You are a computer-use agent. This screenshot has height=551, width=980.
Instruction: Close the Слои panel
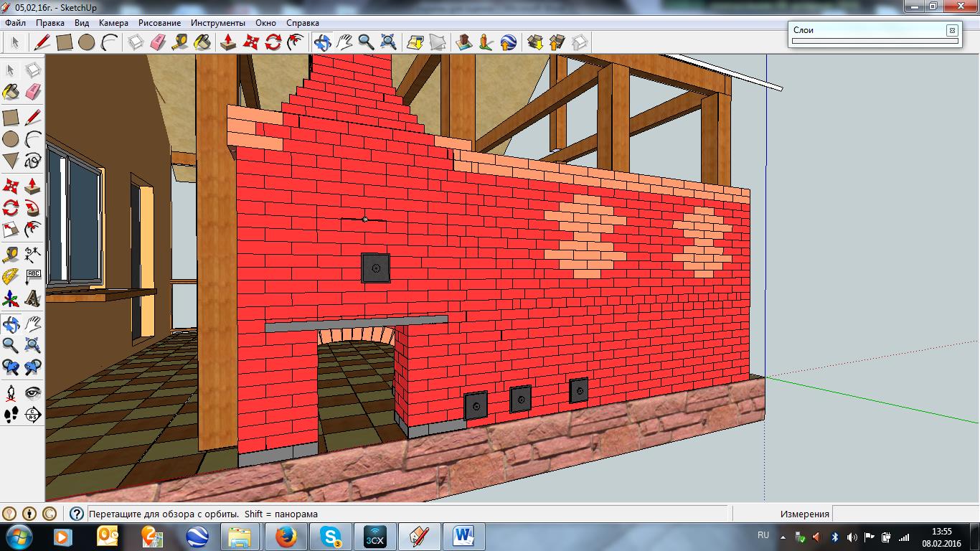[951, 30]
